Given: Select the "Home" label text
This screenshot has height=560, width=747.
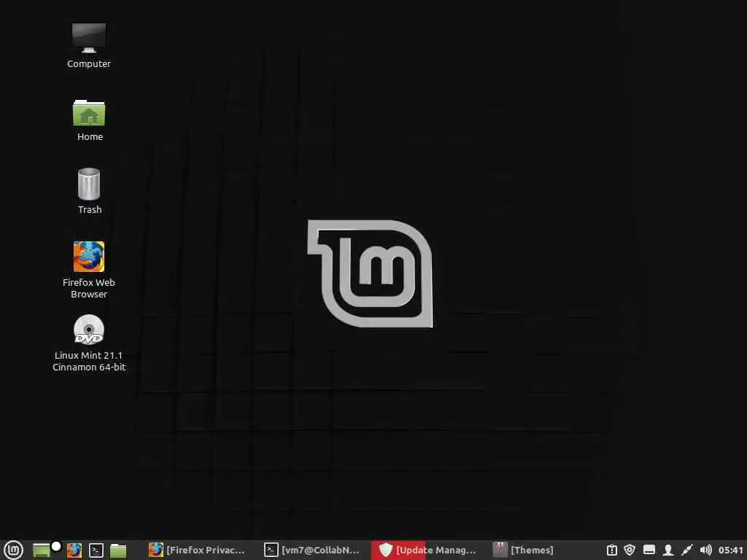Looking at the screenshot, I should pos(90,136).
